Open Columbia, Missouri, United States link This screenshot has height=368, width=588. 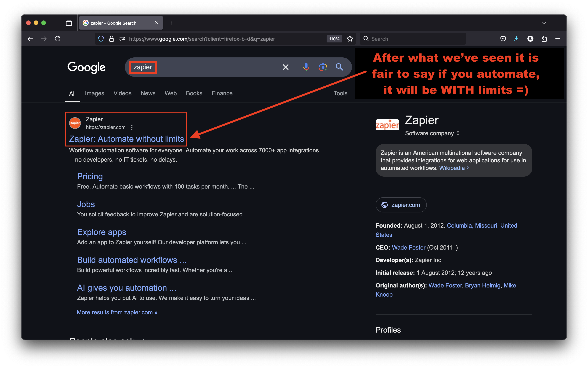pos(482,226)
